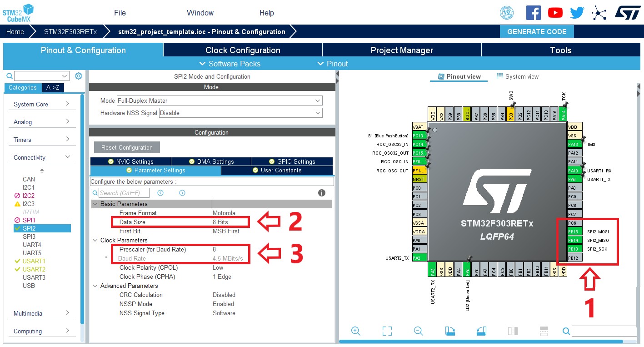Expand the Multimedia category
The width and height of the screenshot is (644, 347).
click(41, 313)
